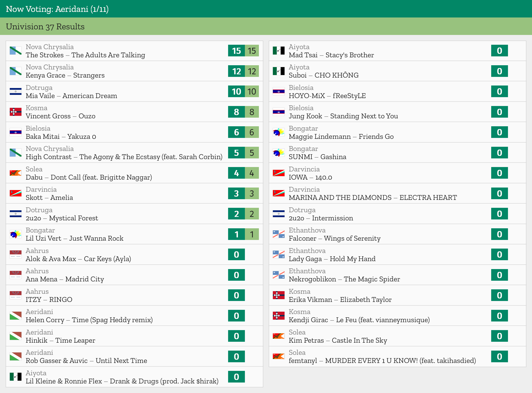Click dark green 1 score for Lil Uzi Vert
This screenshot has height=393, width=532.
236,234
